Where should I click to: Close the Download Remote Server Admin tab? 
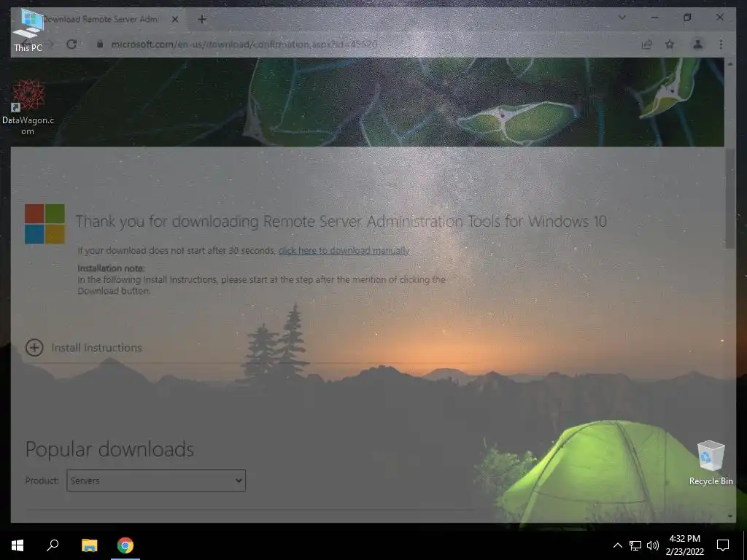tap(175, 20)
